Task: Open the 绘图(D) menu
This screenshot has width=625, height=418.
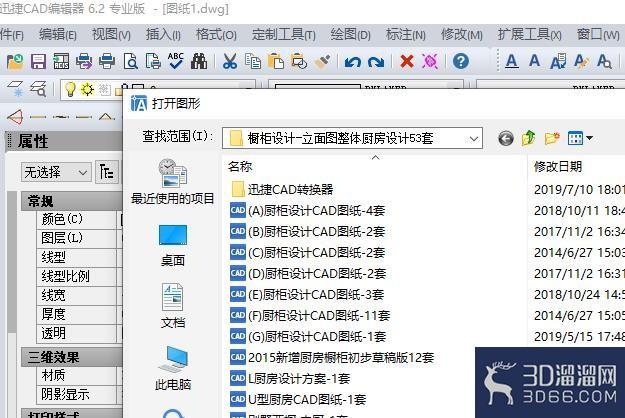Action: click(x=350, y=35)
